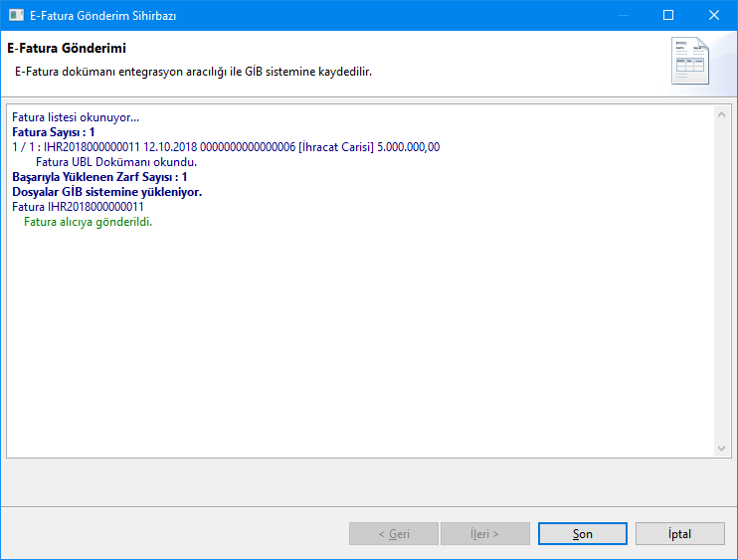
Task: Cancel the wizard using İptal
Action: click(x=679, y=534)
